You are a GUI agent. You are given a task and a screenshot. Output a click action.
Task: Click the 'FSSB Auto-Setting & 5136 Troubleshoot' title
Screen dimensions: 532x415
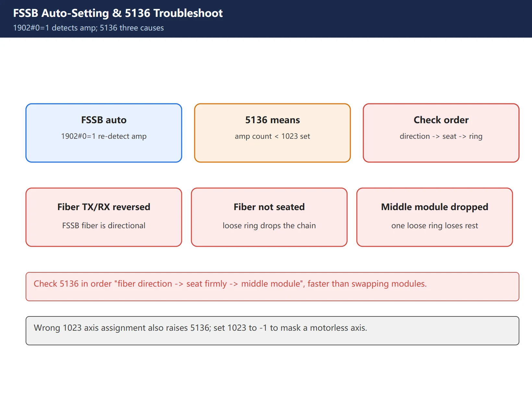point(118,13)
